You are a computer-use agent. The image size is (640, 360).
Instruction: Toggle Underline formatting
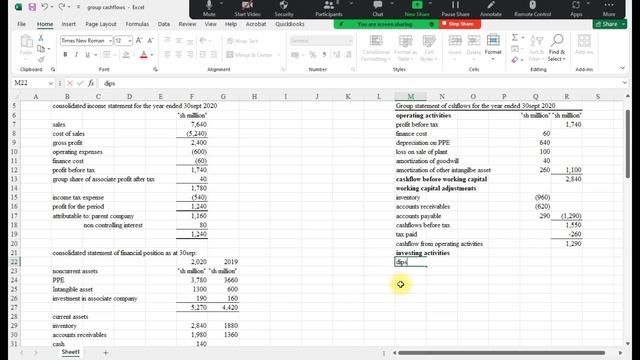click(x=87, y=55)
